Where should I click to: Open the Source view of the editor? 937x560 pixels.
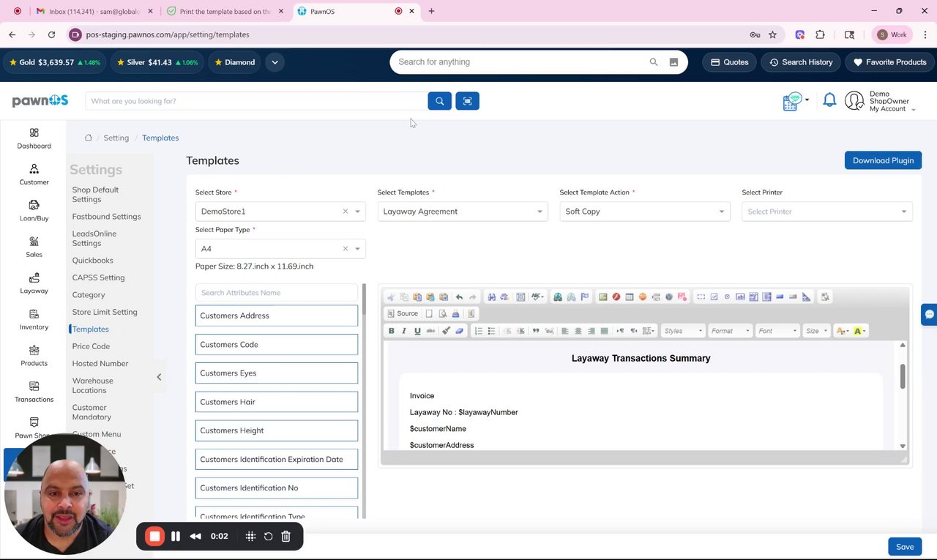(x=403, y=313)
